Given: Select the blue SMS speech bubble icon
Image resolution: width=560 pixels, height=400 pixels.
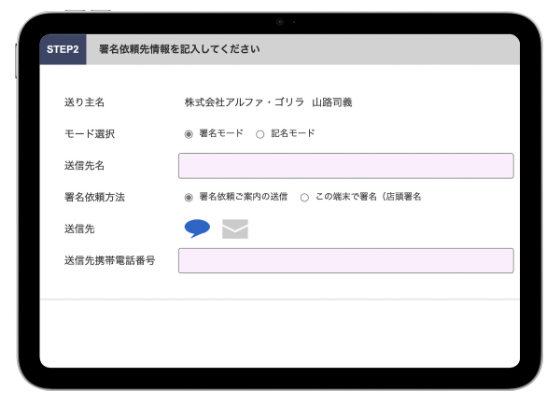Looking at the screenshot, I should point(197,228).
